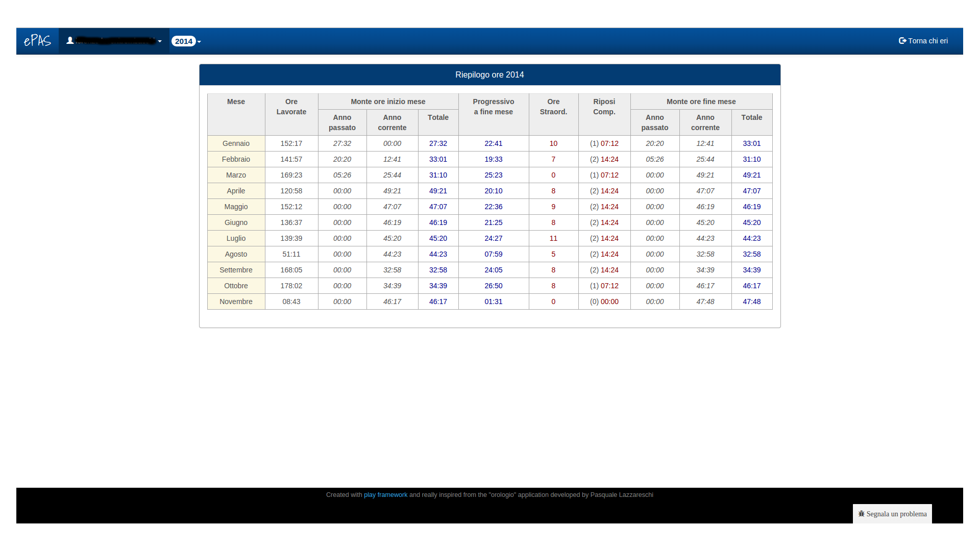Click the ePAS logo
The height and width of the screenshot is (551, 980).
point(37,41)
